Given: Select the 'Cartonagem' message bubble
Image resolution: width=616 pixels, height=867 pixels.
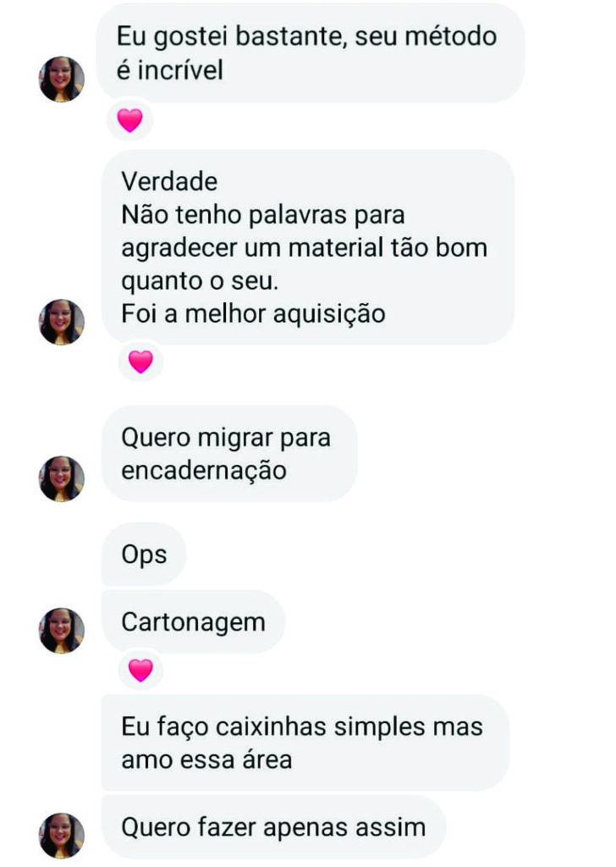Looking at the screenshot, I should click(x=194, y=621).
